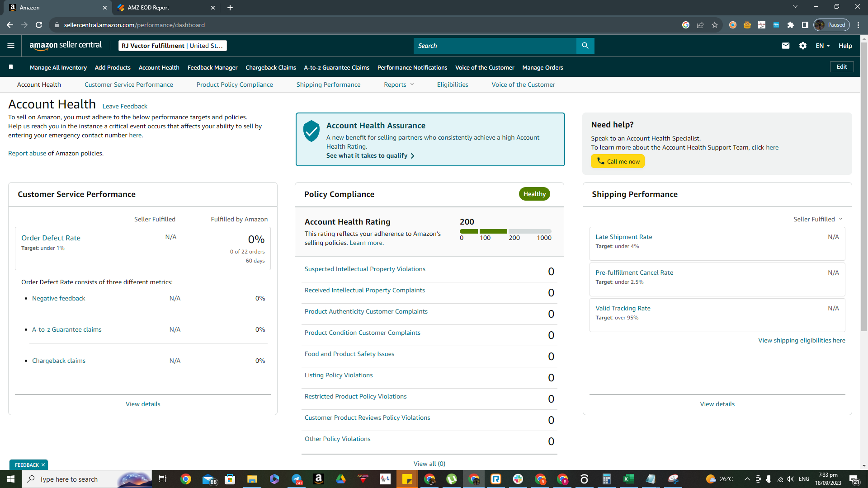The height and width of the screenshot is (488, 868).
Task: Click the Windows taskbar search box
Action: pos(86,479)
